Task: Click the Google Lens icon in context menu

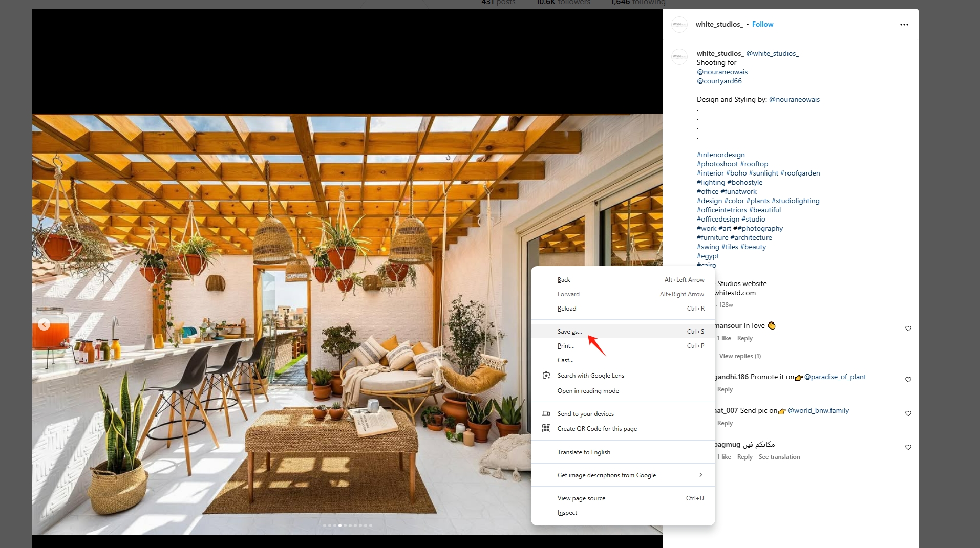Action: pos(546,376)
